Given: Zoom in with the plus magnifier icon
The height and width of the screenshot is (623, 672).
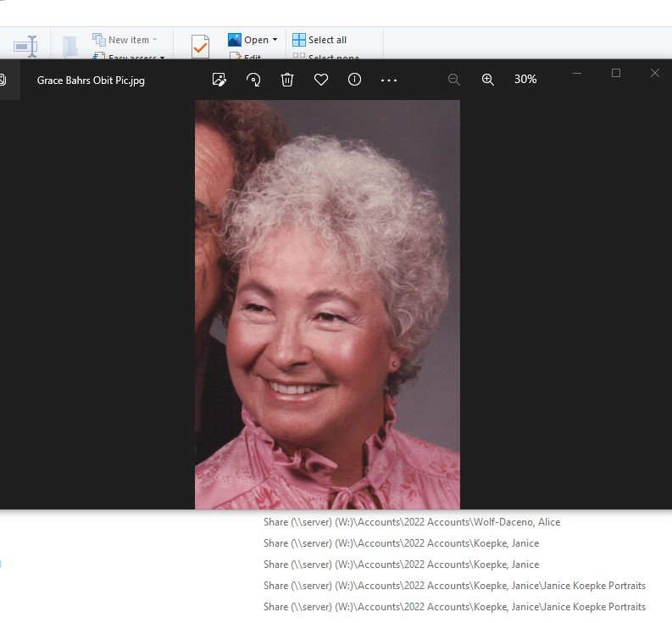Looking at the screenshot, I should [x=488, y=79].
